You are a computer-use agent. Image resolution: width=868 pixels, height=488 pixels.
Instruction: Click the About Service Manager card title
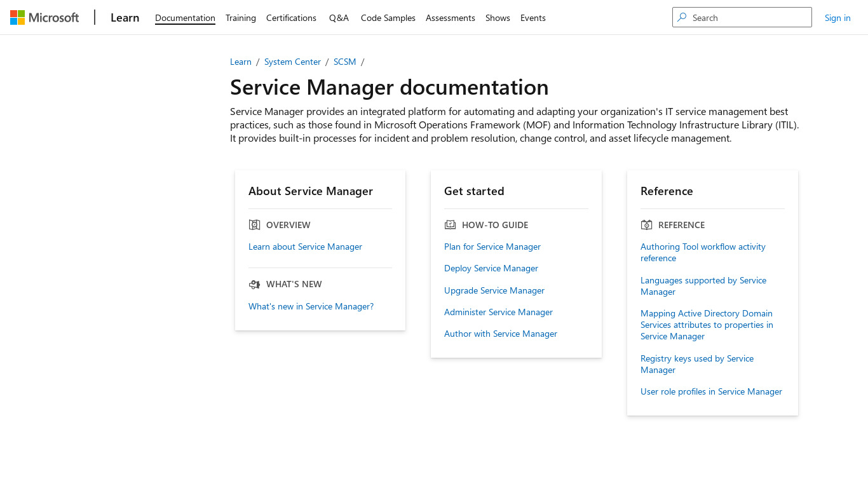coord(311,191)
